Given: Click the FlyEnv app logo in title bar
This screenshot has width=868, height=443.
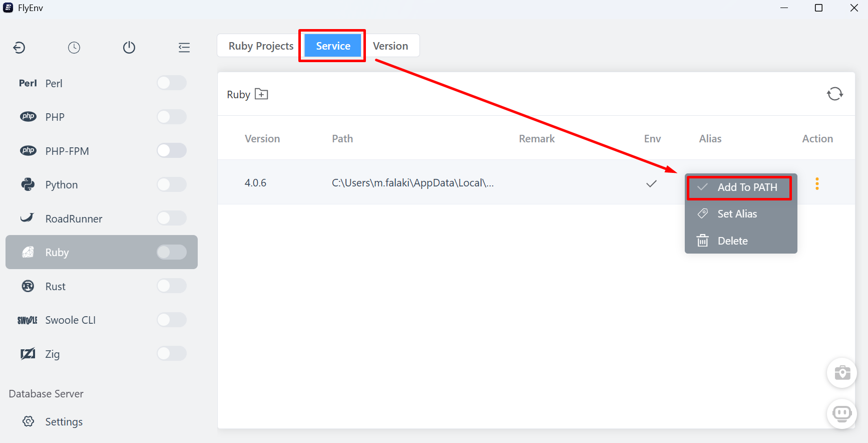Looking at the screenshot, I should (9, 8).
